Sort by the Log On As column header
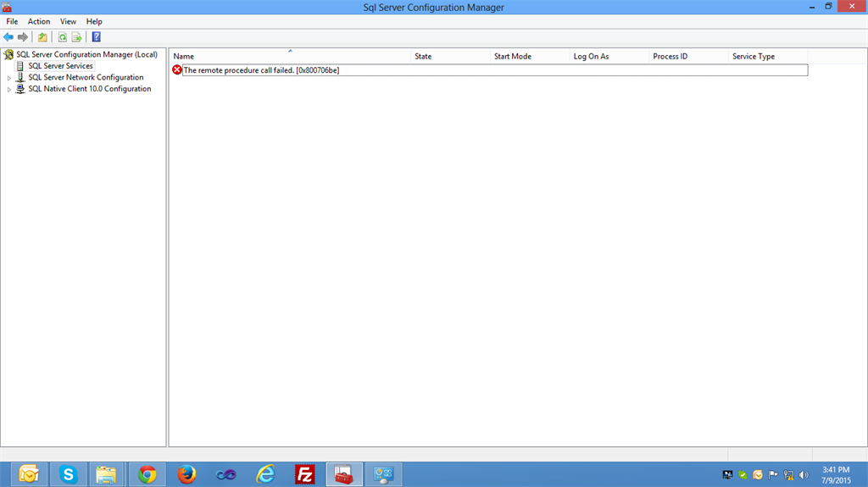 tap(609, 56)
